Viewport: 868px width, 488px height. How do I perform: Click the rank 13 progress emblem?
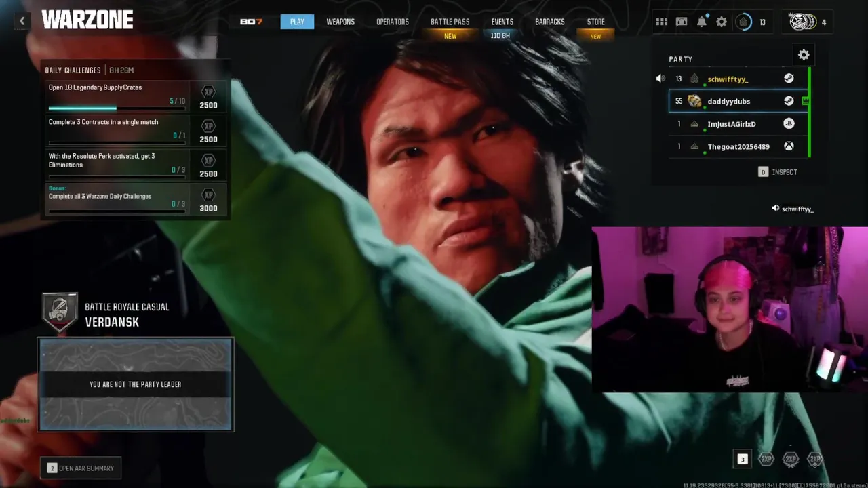pyautogui.click(x=744, y=22)
